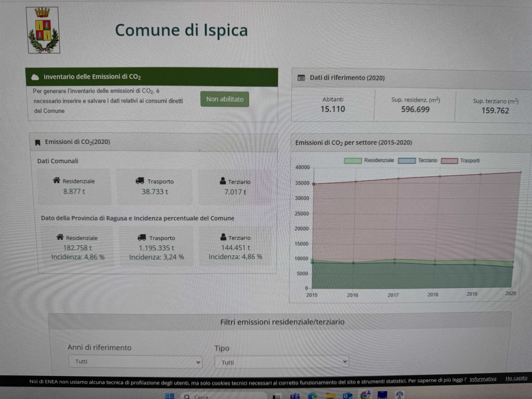Click the Trasporti data point at 2015
The width and height of the screenshot is (532, 399).
(x=314, y=184)
